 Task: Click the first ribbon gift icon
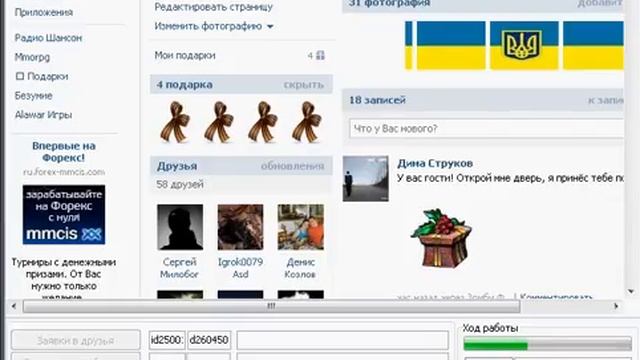(x=175, y=122)
